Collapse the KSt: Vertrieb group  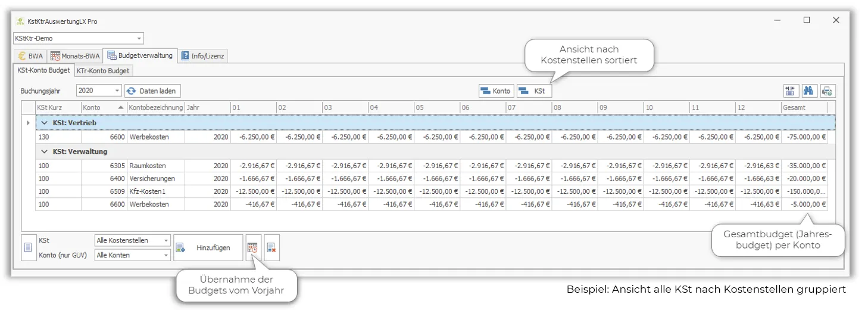point(44,123)
